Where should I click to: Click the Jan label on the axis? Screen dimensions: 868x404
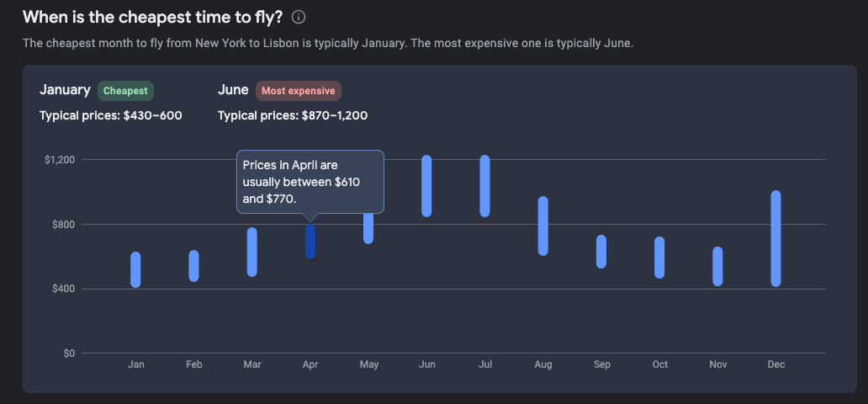coord(135,364)
